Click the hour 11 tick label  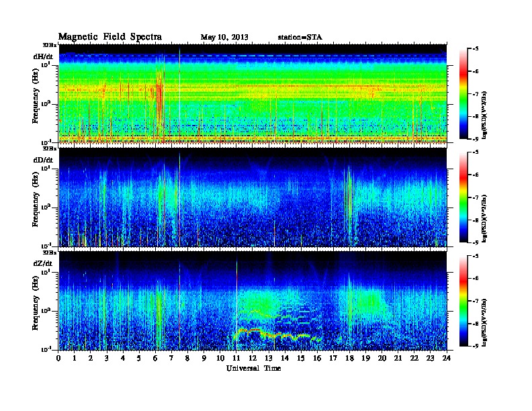tap(236, 358)
